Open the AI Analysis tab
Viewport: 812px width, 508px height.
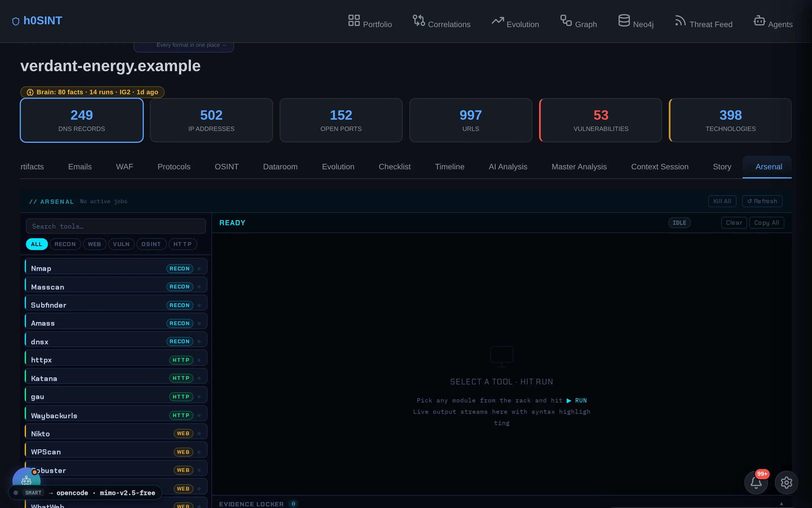click(508, 167)
